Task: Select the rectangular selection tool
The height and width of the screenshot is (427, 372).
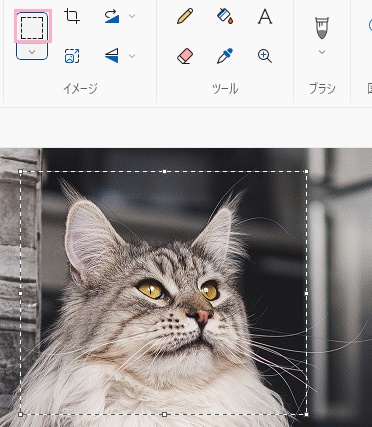Action: [x=32, y=28]
